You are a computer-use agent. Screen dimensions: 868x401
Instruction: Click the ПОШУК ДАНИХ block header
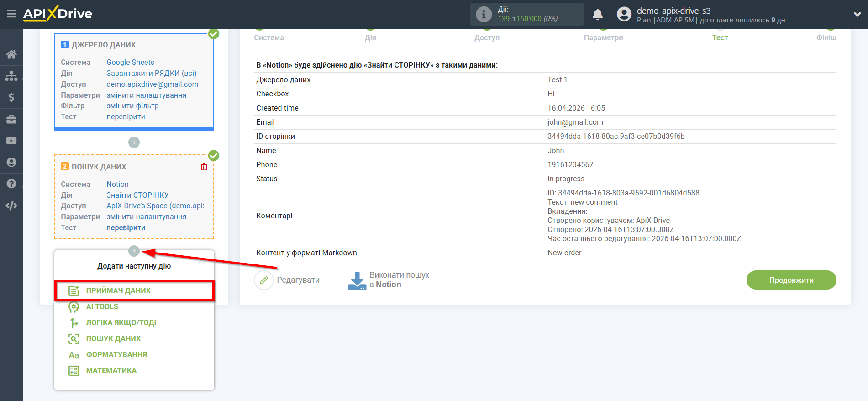pyautogui.click(x=99, y=167)
